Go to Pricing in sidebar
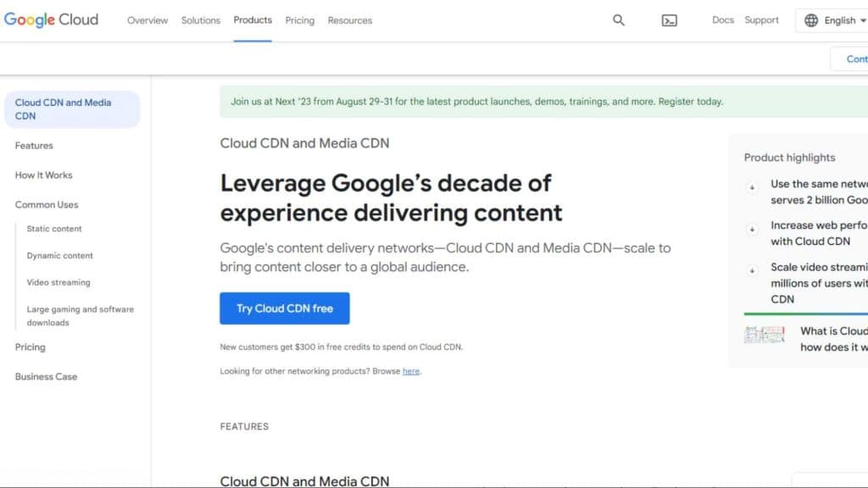This screenshot has width=868, height=488. pyautogui.click(x=30, y=347)
